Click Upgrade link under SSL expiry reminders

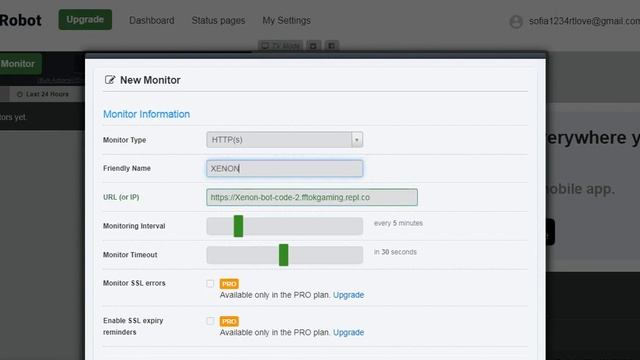(348, 332)
